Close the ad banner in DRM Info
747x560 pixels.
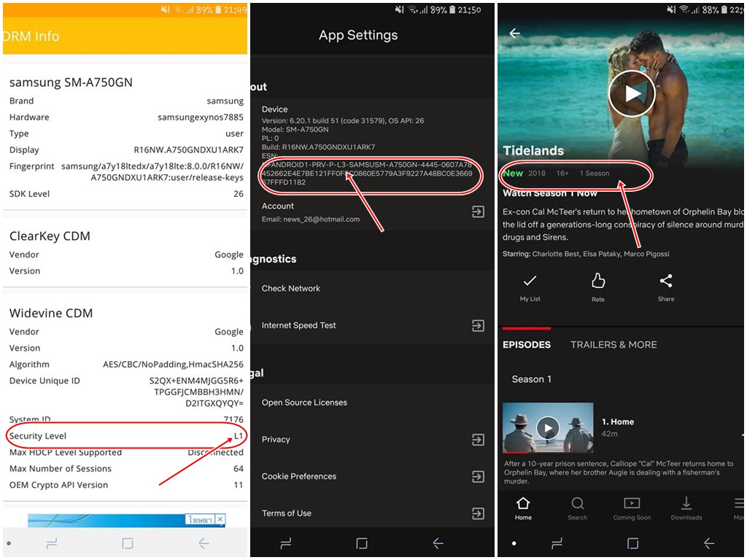pyautogui.click(x=220, y=519)
